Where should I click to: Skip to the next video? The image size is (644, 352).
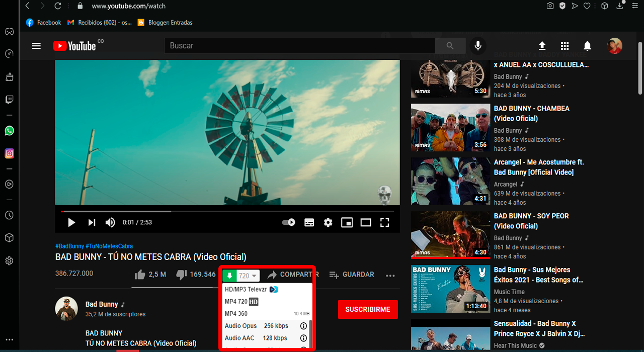pyautogui.click(x=92, y=222)
